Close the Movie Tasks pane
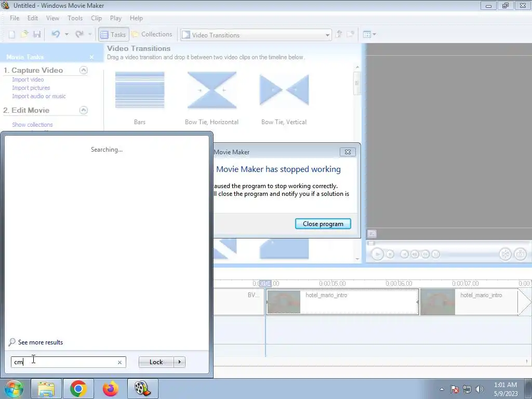This screenshot has height=399, width=532. click(x=91, y=57)
